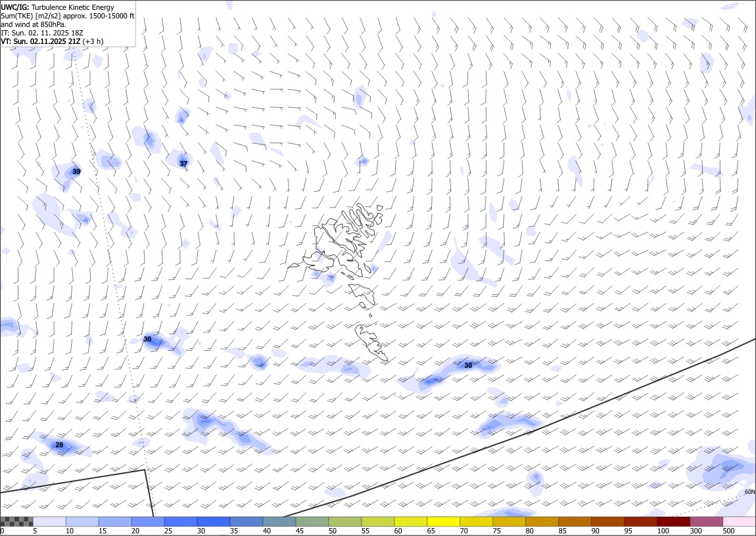The height and width of the screenshot is (536, 756).
Task: Select the 'Sum(TKE) [m2/s2] approx. 1500-15000 ft' line
Action: 68,16
